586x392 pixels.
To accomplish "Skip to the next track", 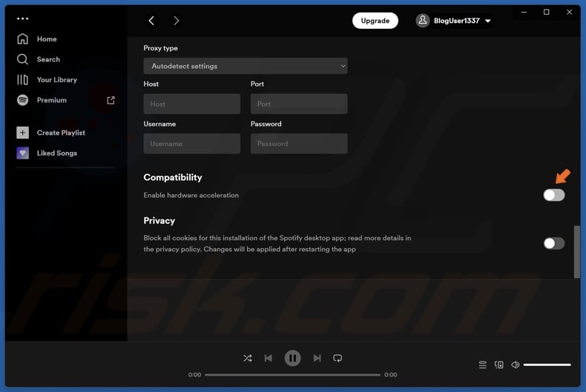I will [317, 359].
